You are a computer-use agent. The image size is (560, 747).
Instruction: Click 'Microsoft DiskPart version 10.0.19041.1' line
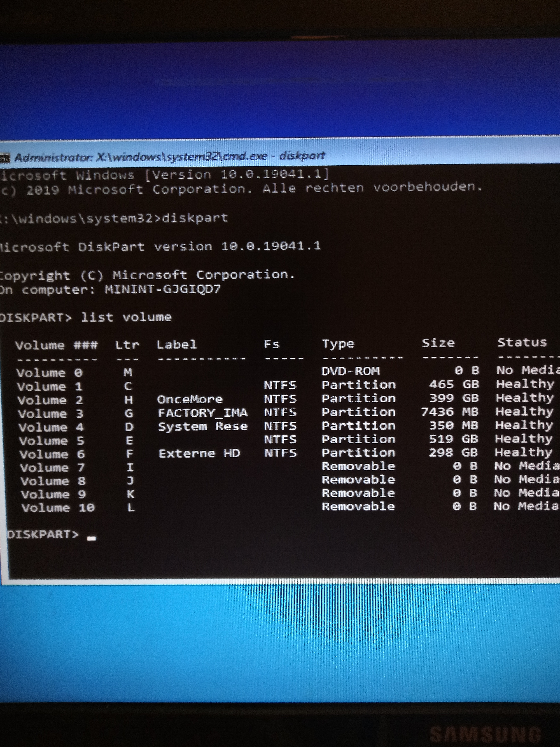pyautogui.click(x=160, y=247)
